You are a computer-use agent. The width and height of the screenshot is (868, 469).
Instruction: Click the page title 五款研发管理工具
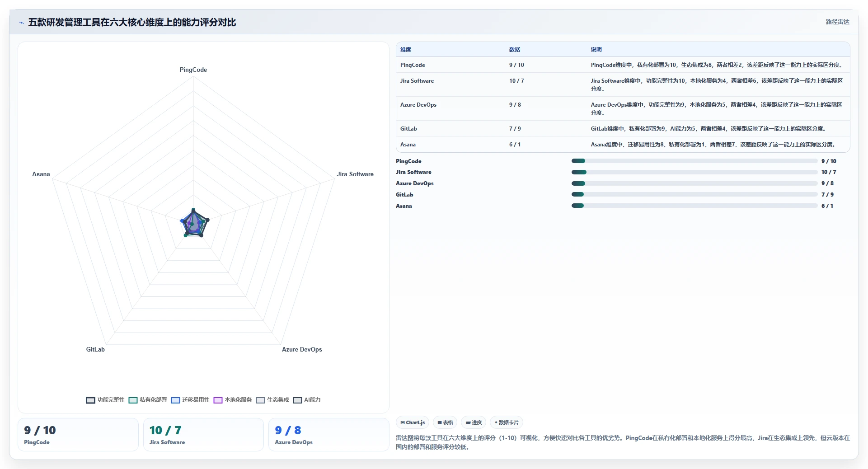point(132,23)
